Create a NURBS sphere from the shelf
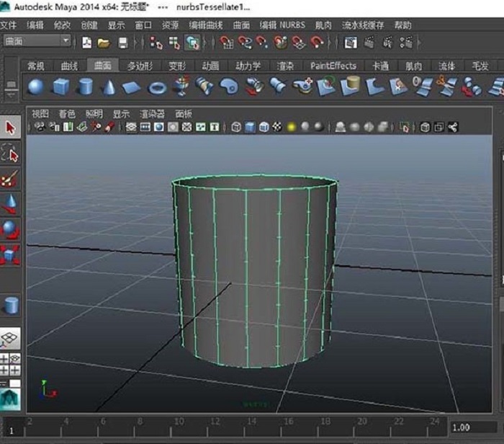Viewport: 504px width, 444px height. (36, 87)
